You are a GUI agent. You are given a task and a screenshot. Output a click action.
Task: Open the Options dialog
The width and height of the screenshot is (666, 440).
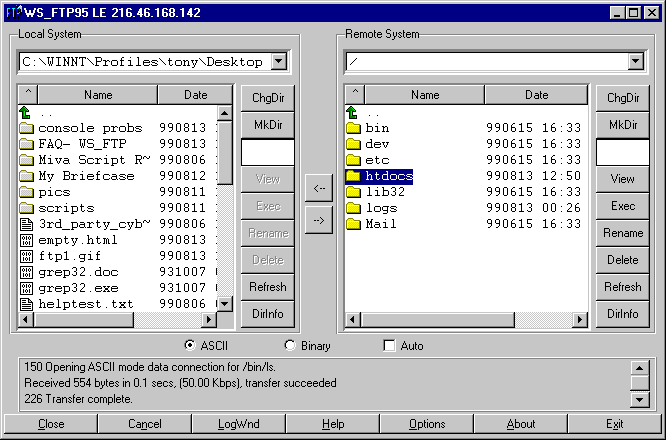tap(427, 424)
